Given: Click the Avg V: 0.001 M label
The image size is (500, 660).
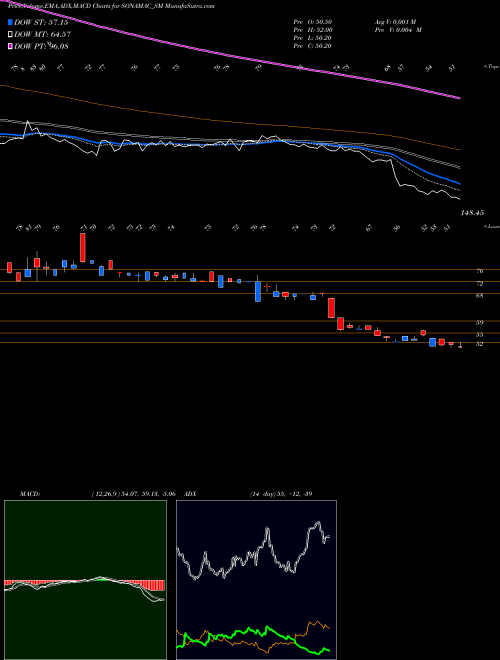Looking at the screenshot, I should coord(395,22).
